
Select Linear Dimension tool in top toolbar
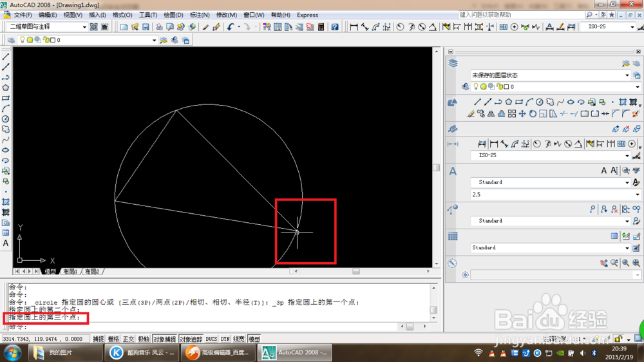(354, 27)
